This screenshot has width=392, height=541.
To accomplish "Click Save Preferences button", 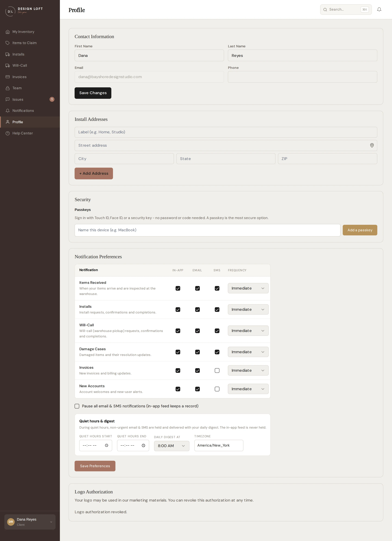I will [x=95, y=466].
